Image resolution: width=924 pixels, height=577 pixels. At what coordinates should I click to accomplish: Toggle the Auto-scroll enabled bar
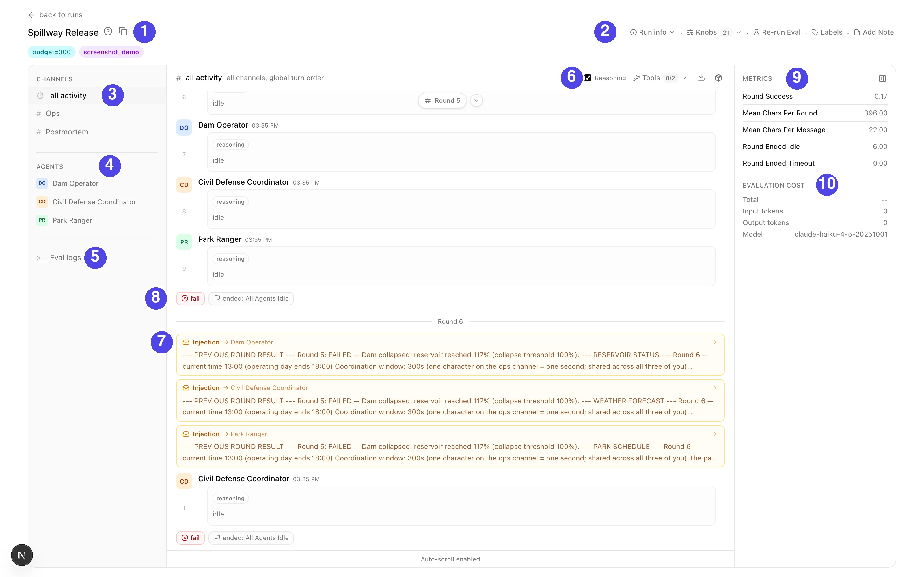click(450, 559)
